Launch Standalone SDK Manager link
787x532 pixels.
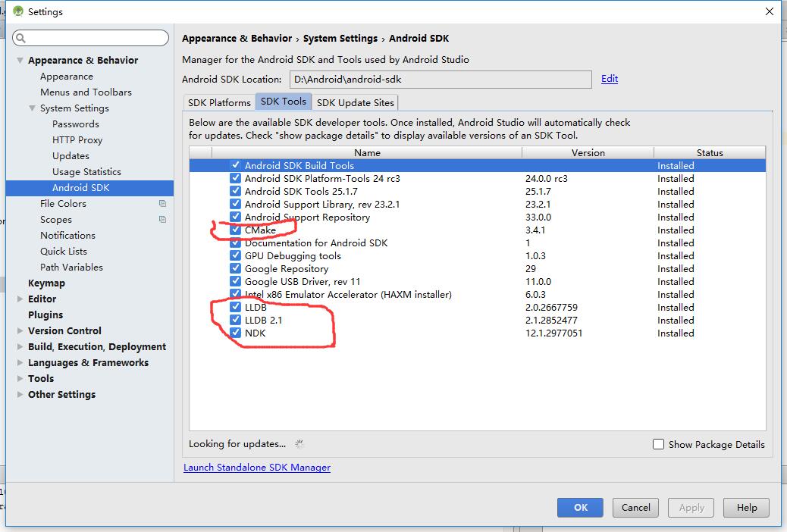click(257, 468)
